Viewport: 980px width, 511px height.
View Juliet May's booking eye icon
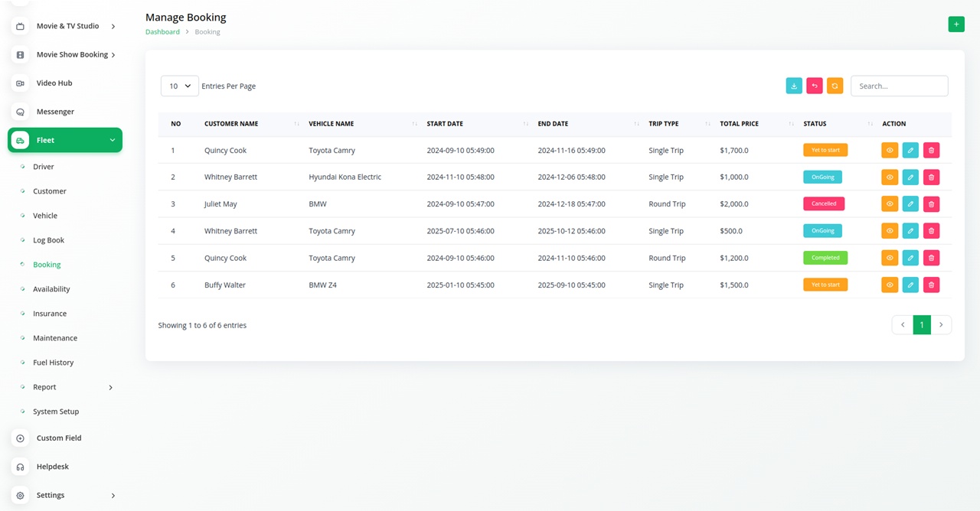[x=890, y=204]
